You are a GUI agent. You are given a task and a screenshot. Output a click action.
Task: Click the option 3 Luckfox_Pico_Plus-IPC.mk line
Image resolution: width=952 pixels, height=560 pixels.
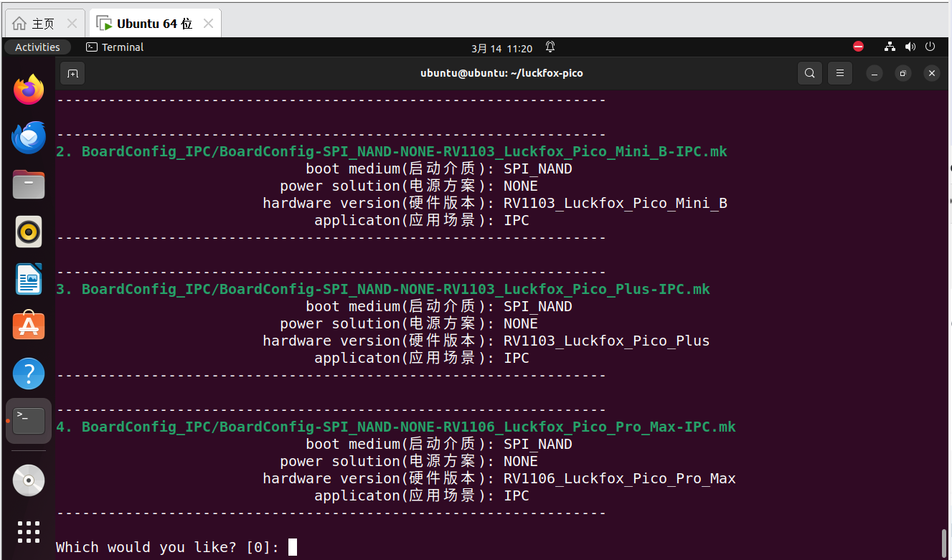click(x=383, y=289)
